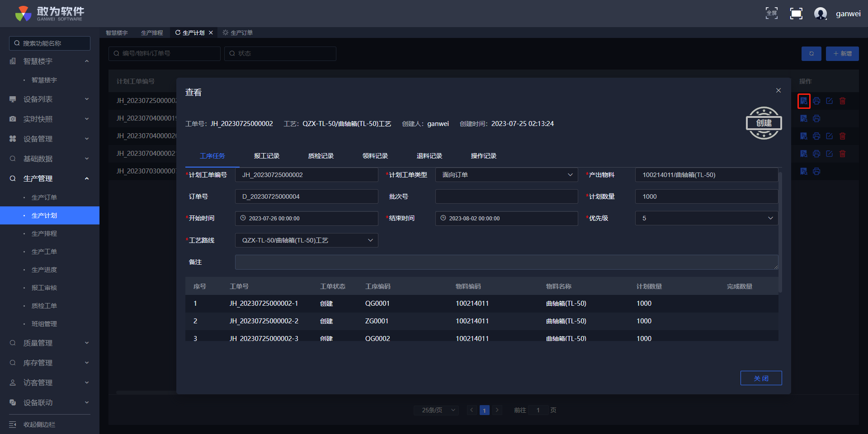Image resolution: width=868 pixels, height=434 pixels.
Task: Click the 备注 text area
Action: coord(506,262)
